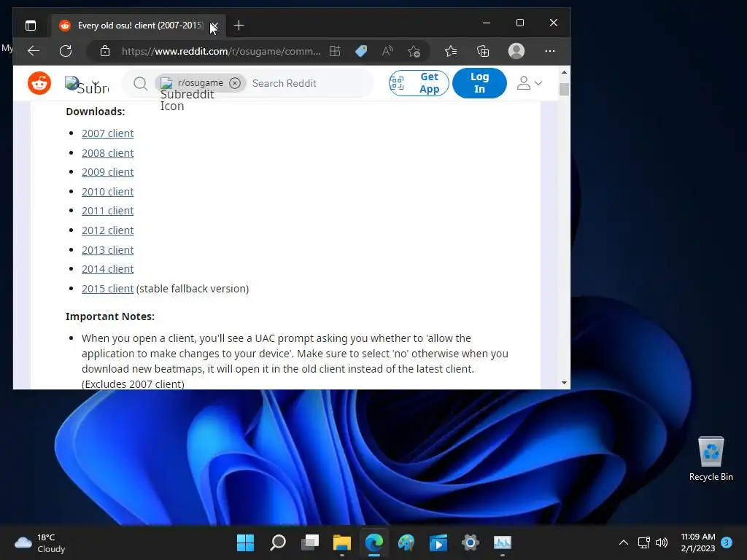Open the Movies & TV taskbar app
Screen dimensions: 747x560
click(x=438, y=542)
